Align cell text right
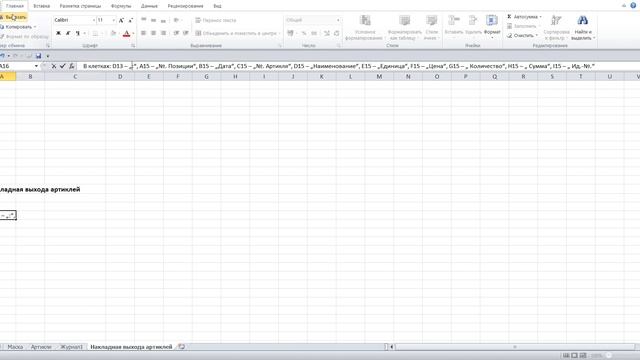 pyautogui.click(x=163, y=33)
